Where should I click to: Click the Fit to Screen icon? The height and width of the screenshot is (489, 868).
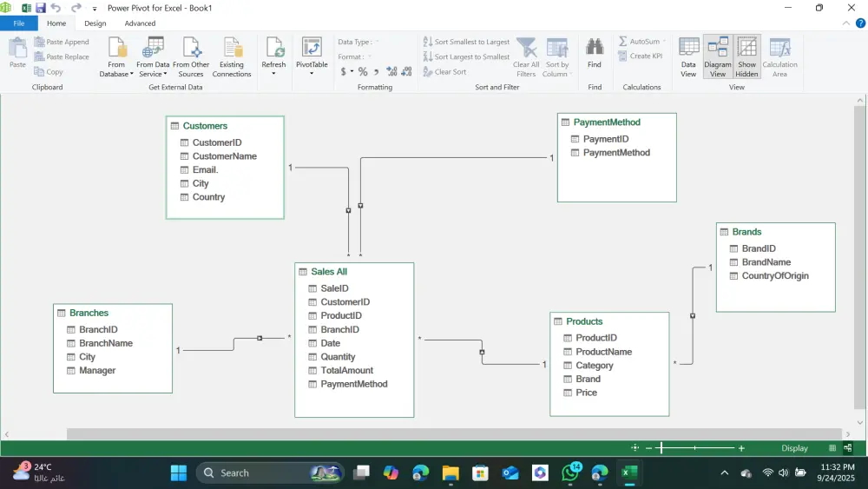(x=635, y=447)
